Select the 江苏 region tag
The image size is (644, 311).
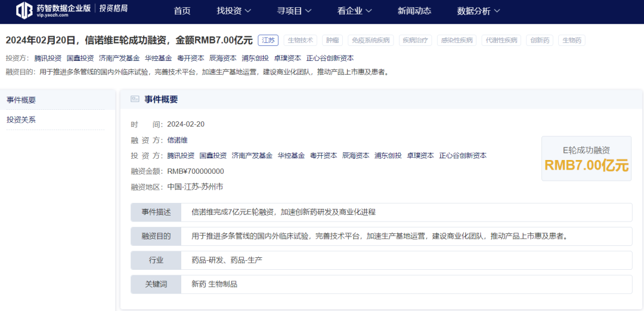pos(268,41)
